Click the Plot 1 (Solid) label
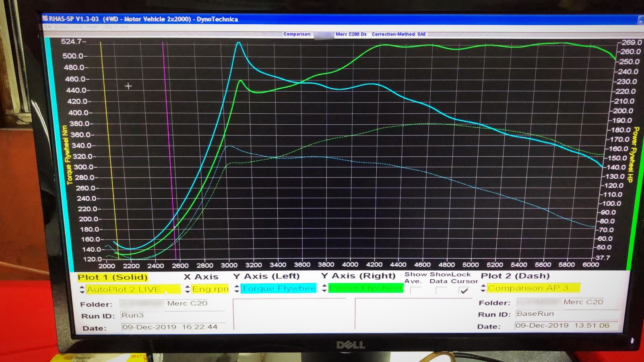 (x=113, y=277)
